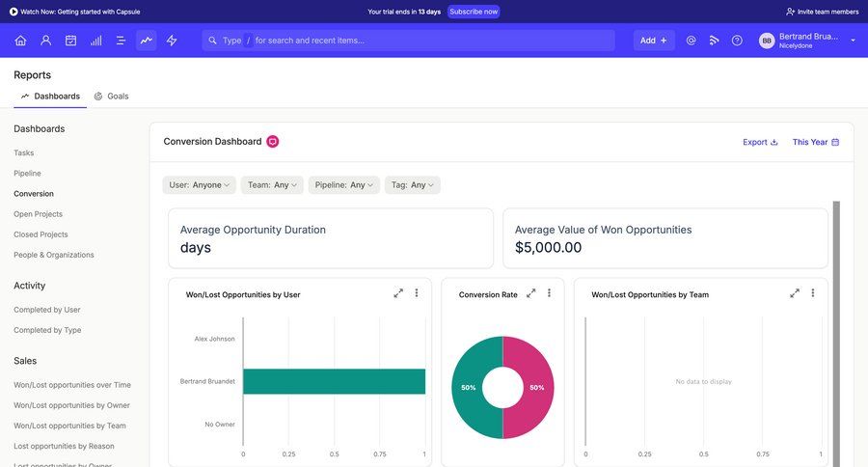Screen dimensions: 868x467
Task: Open the User: Anyone filter dropdown
Action: pyautogui.click(x=200, y=185)
